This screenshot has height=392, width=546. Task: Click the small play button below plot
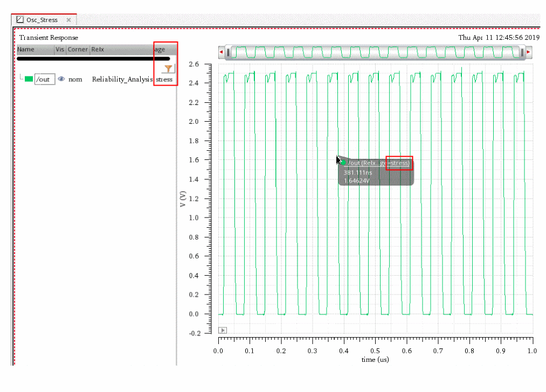click(223, 330)
